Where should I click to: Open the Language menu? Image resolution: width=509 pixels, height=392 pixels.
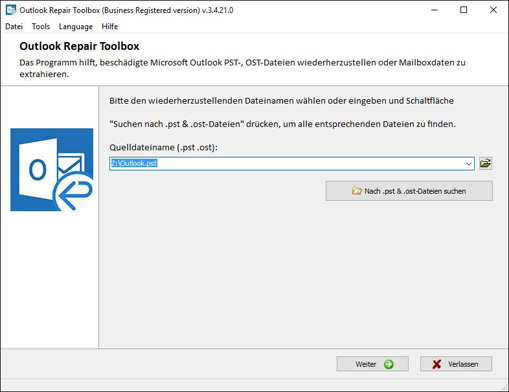[76, 26]
